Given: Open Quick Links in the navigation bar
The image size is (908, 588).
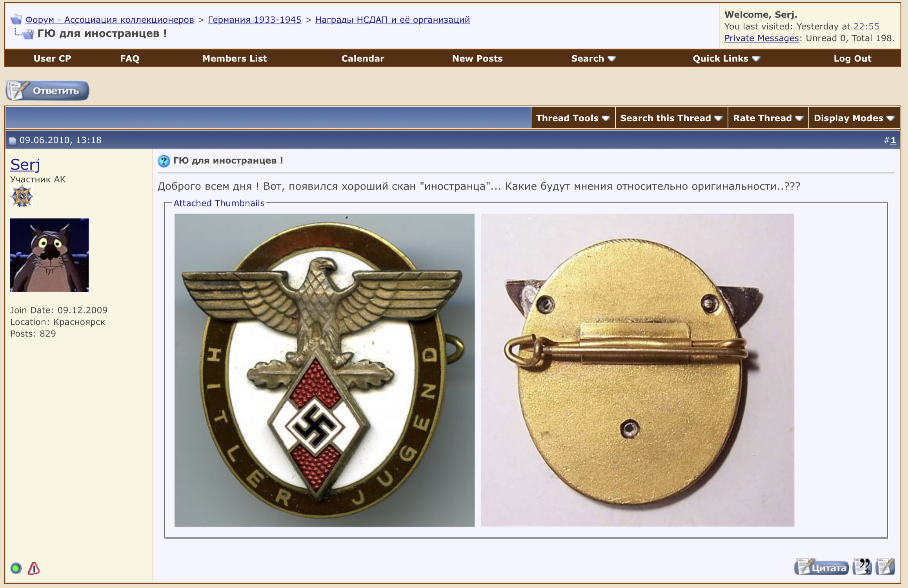Looking at the screenshot, I should (x=726, y=58).
